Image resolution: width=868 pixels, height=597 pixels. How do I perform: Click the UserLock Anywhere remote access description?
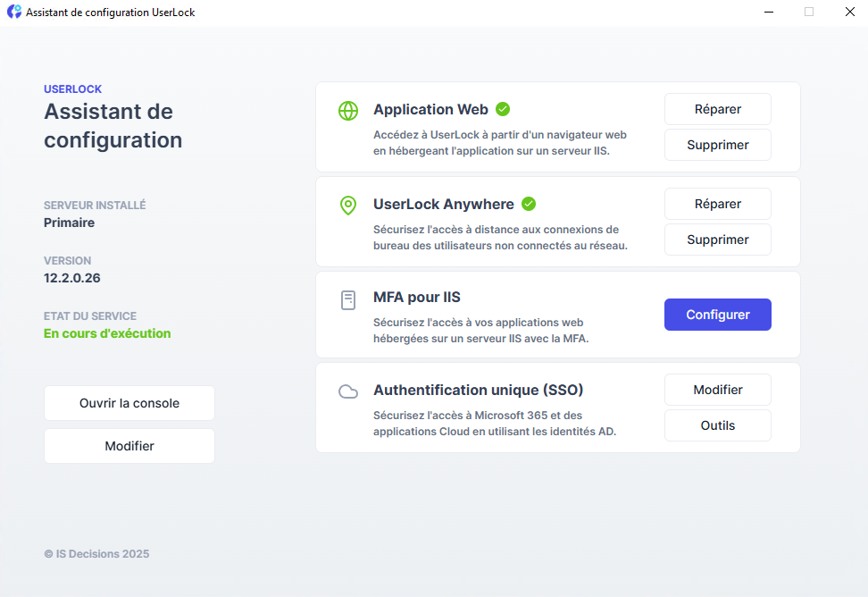point(500,238)
